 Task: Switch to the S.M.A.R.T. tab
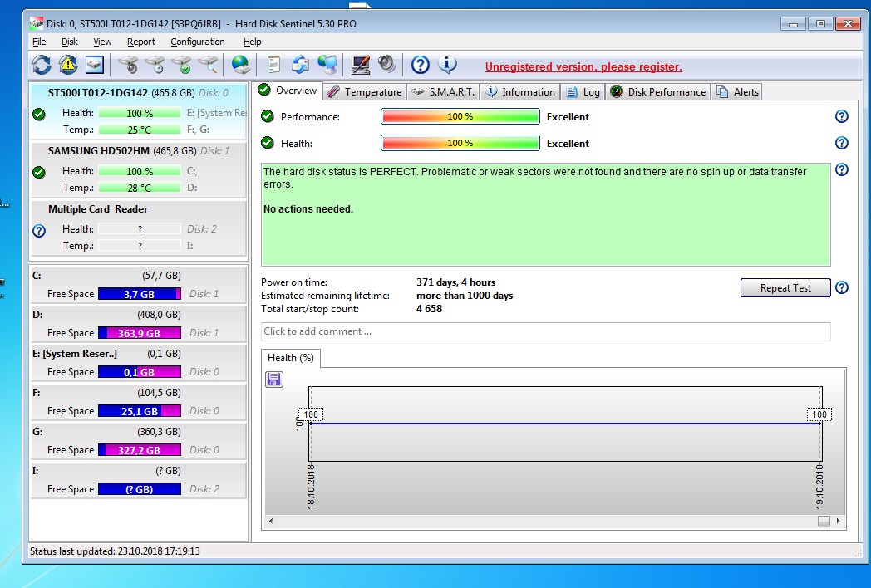pos(444,92)
